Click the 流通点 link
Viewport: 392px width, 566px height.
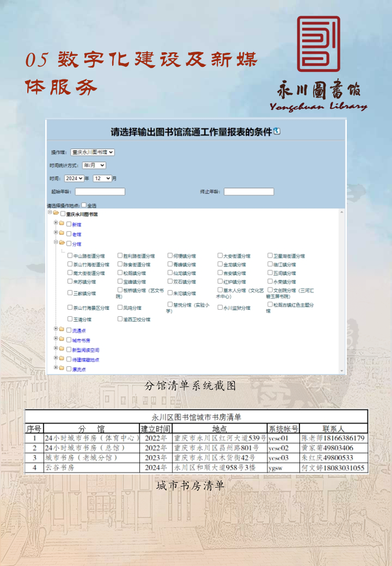[79, 331]
